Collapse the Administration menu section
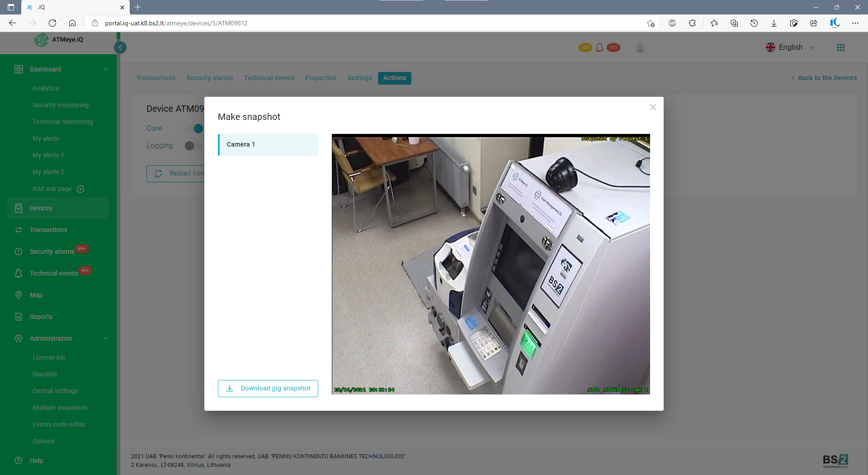The width and height of the screenshot is (868, 475). point(106,338)
